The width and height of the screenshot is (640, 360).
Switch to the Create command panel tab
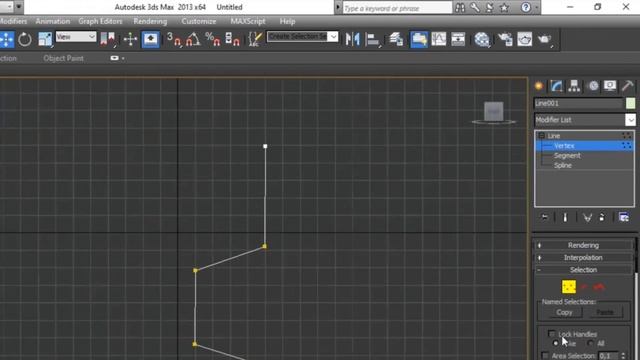pyautogui.click(x=539, y=86)
